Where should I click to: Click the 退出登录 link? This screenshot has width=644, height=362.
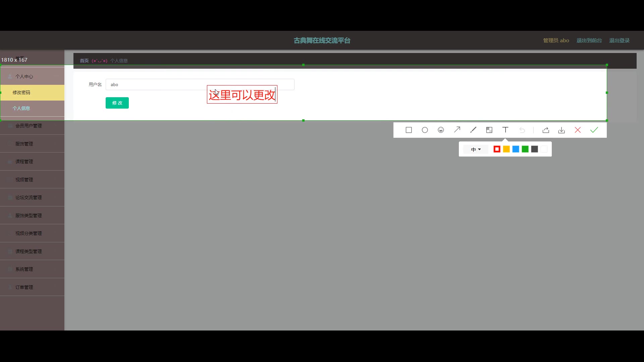[619, 41]
